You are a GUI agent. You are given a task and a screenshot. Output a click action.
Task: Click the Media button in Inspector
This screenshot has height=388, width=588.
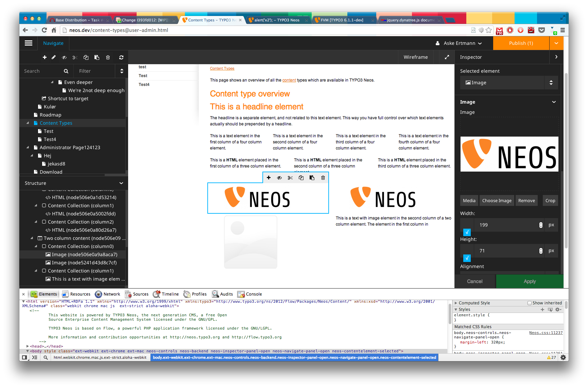469,200
